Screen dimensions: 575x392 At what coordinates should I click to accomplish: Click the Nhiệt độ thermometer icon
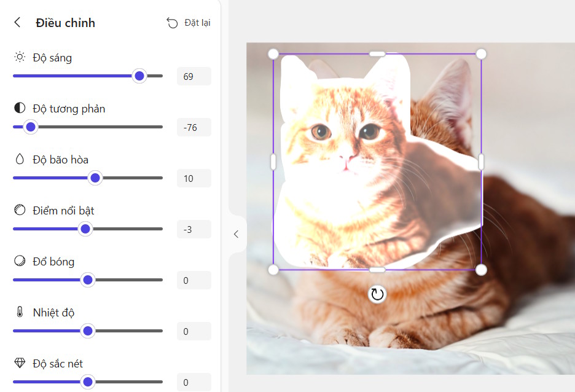[20, 312]
